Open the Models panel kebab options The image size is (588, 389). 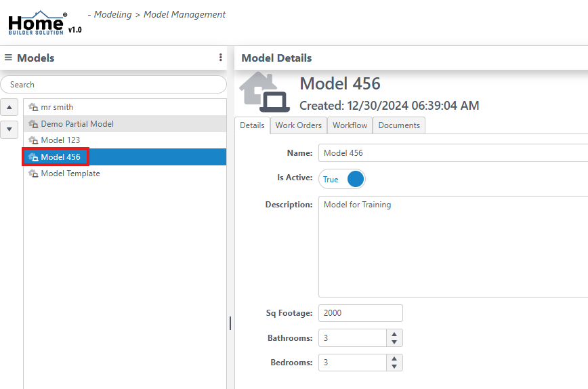pos(221,57)
